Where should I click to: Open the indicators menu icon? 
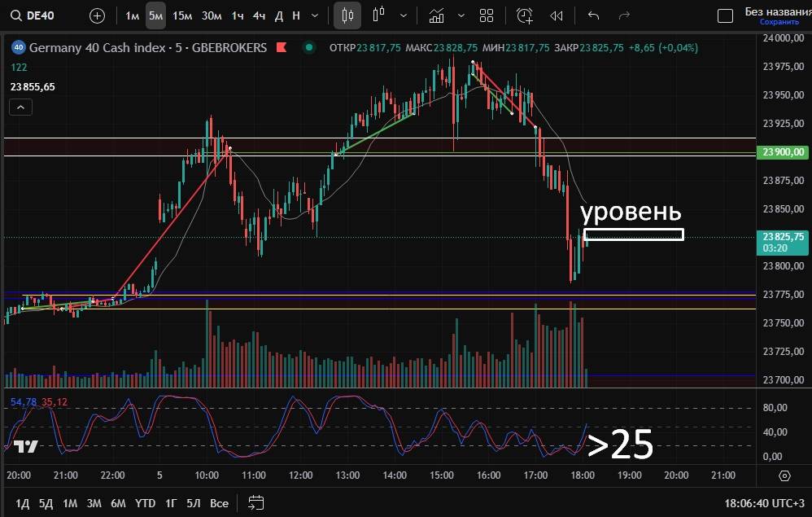point(437,15)
